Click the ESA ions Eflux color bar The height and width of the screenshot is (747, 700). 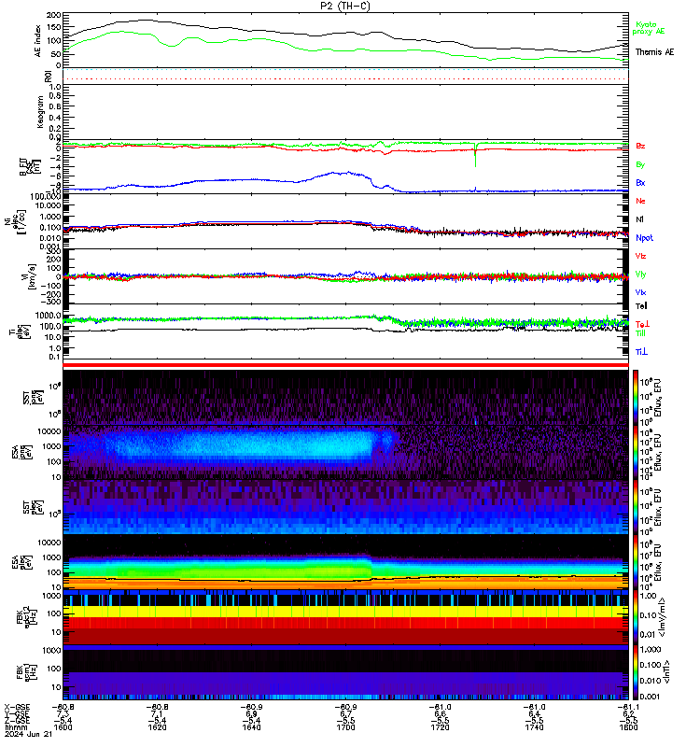click(x=636, y=452)
